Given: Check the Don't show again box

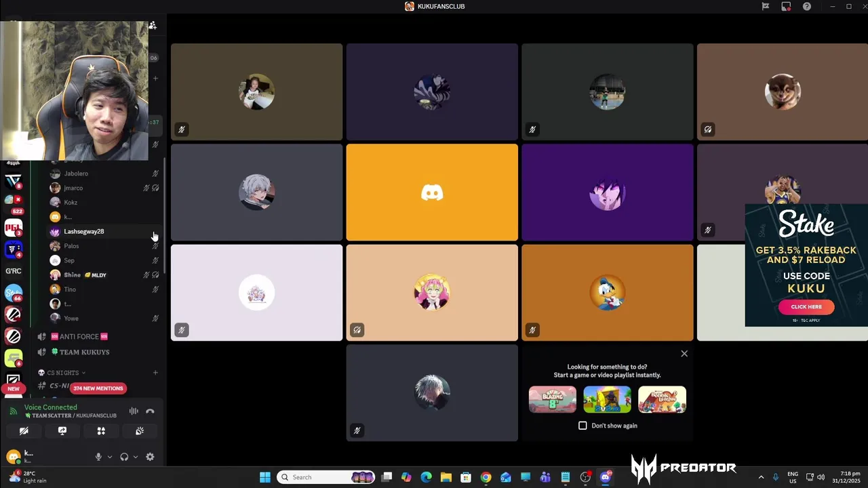Looking at the screenshot, I should (x=583, y=426).
